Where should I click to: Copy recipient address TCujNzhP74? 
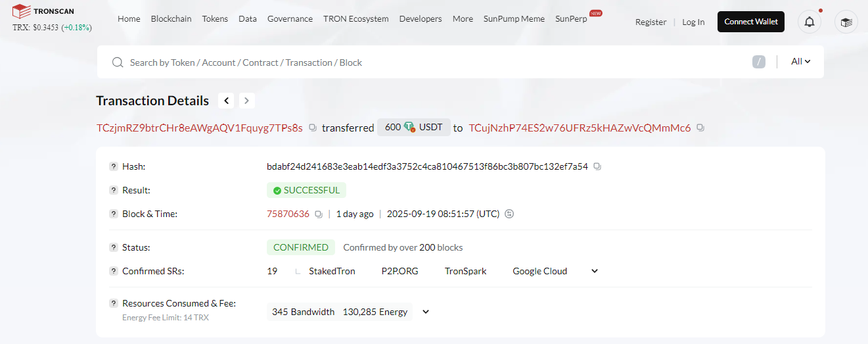click(700, 128)
